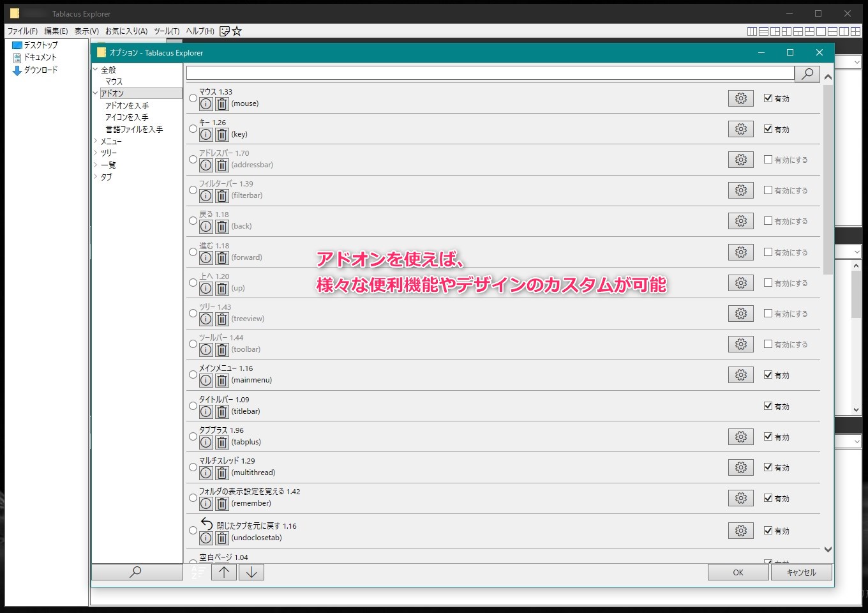Screen dimensions: 868x613
Task: Open addressbar addon settings gear
Action: [740, 160]
